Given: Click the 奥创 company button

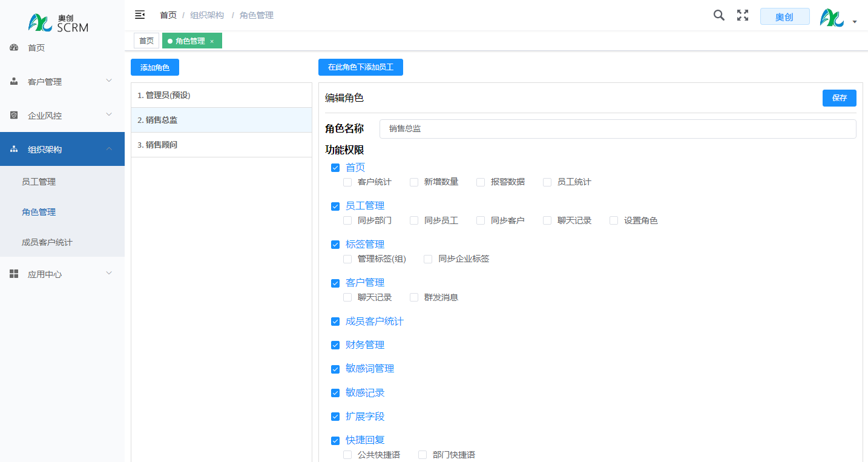Looking at the screenshot, I should (x=784, y=17).
